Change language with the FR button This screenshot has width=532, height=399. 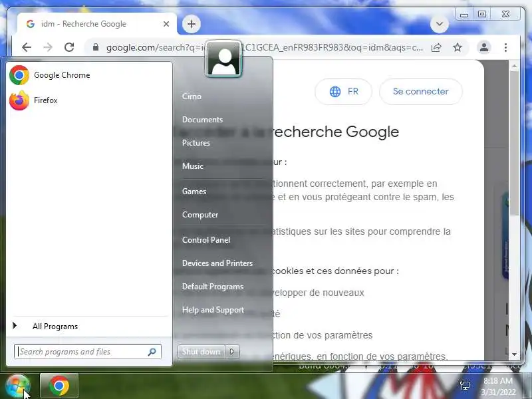point(343,92)
